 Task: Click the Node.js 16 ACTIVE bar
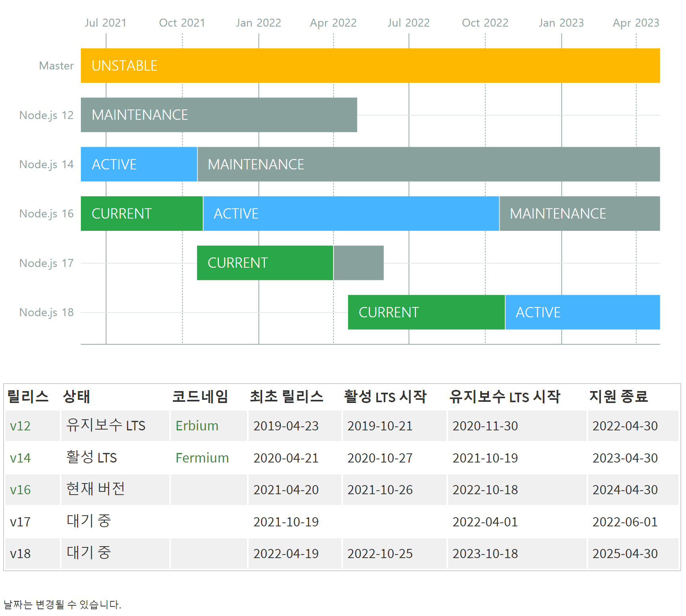[351, 213]
